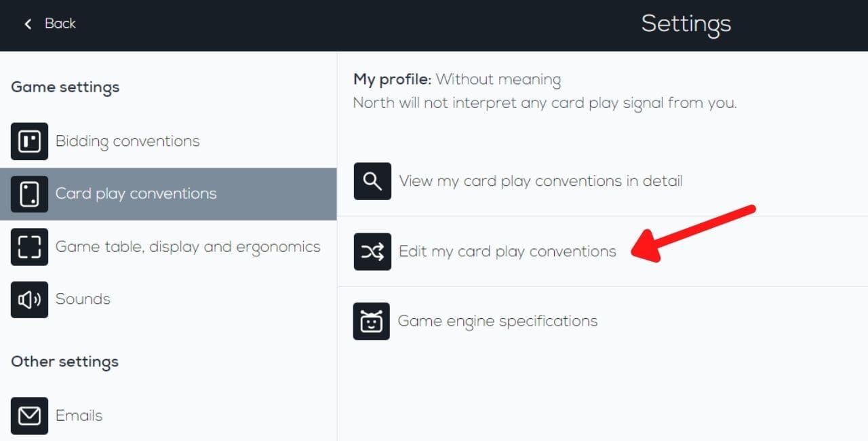This screenshot has height=441, width=868.
Task: Click the Back label to return
Action: 60,24
